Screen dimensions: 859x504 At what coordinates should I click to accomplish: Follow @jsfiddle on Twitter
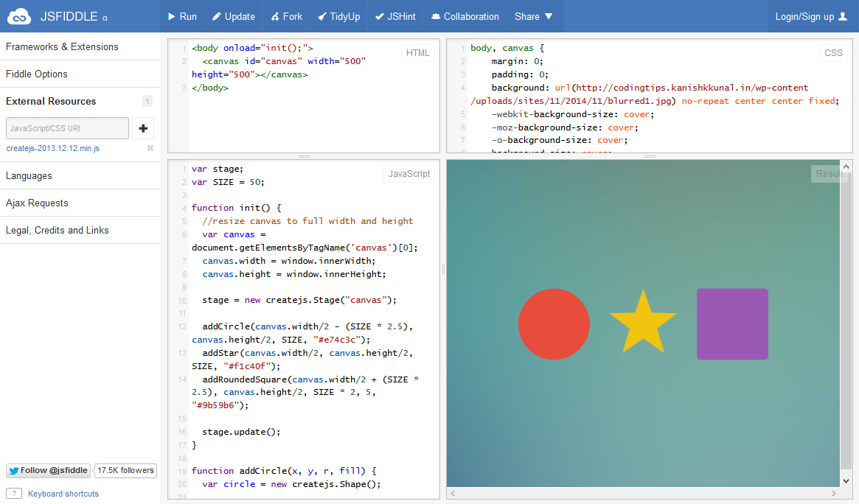(x=48, y=471)
